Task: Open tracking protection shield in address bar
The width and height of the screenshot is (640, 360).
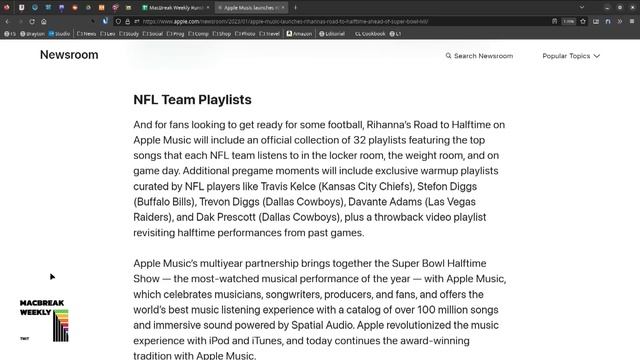Action: pyautogui.click(x=118, y=21)
